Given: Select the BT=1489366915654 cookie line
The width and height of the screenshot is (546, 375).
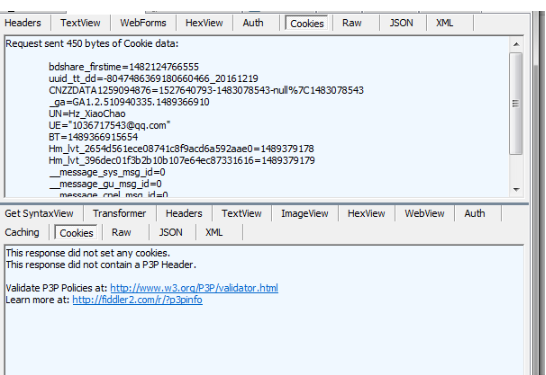Looking at the screenshot, I should [93, 137].
